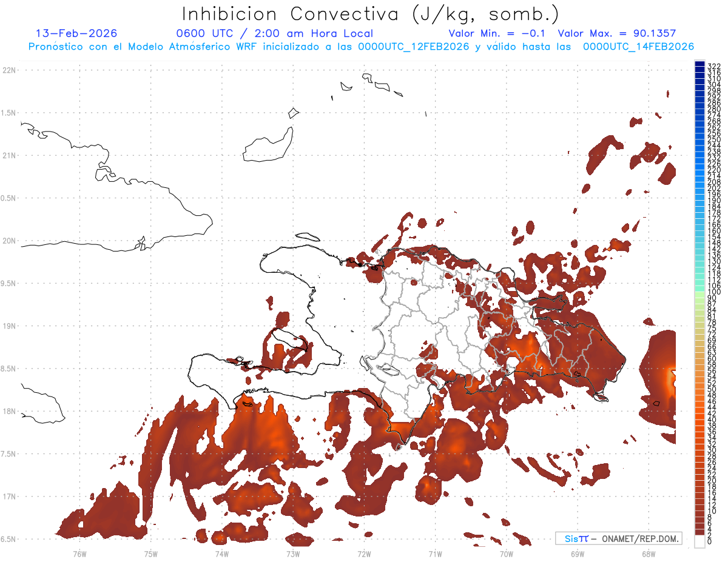
Task: Click the "6.5N" latitude label
Action: pyautogui.click(x=8, y=539)
